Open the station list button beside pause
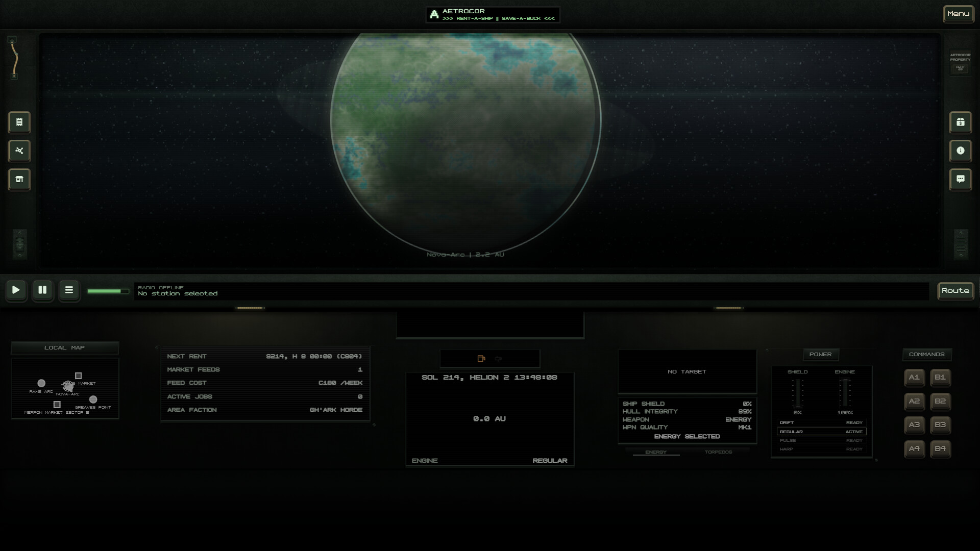 (69, 290)
